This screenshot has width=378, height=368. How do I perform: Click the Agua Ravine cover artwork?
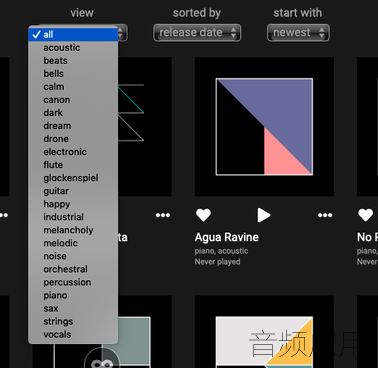(264, 127)
